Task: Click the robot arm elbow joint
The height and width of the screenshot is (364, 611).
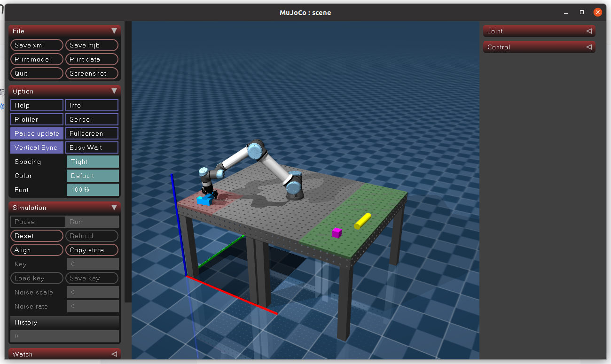Action: pyautogui.click(x=254, y=150)
